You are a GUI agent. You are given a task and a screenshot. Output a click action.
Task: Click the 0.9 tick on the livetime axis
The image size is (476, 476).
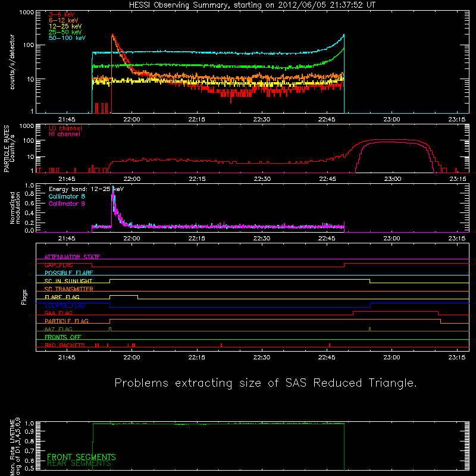coord(29,431)
